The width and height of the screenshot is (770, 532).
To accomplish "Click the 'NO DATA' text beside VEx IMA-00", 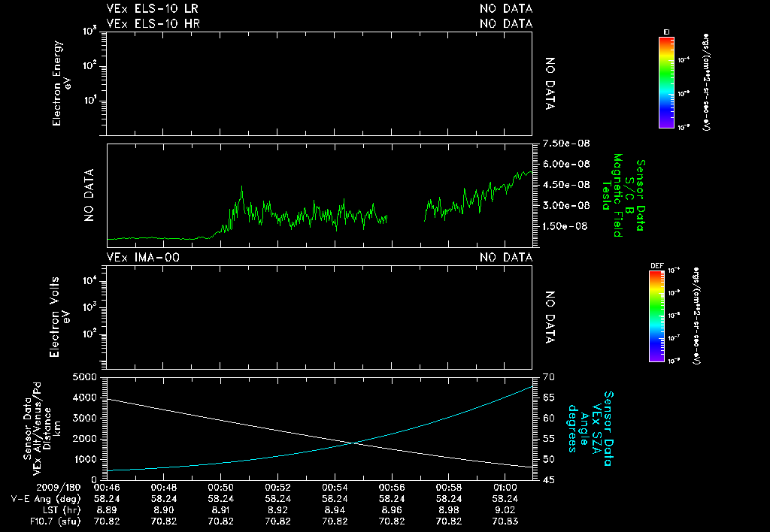I will (x=506, y=257).
